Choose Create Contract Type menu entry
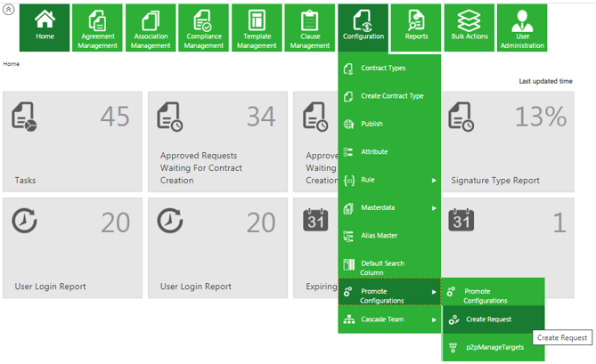 392,96
